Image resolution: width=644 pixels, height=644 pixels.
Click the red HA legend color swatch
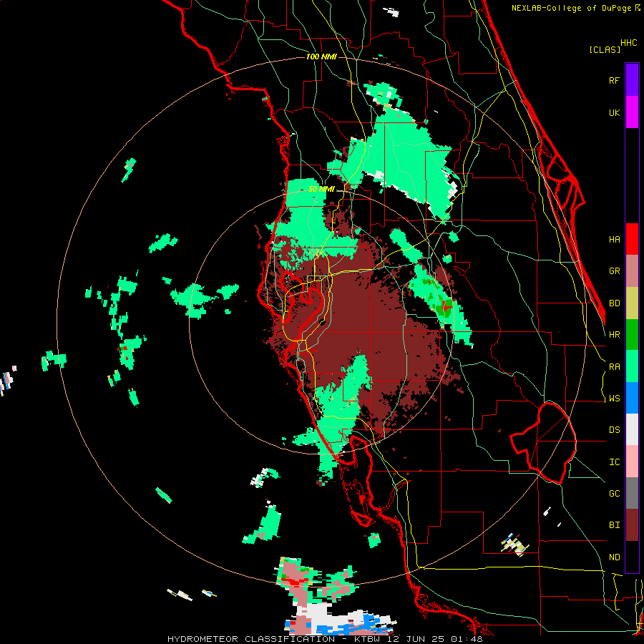(x=632, y=239)
